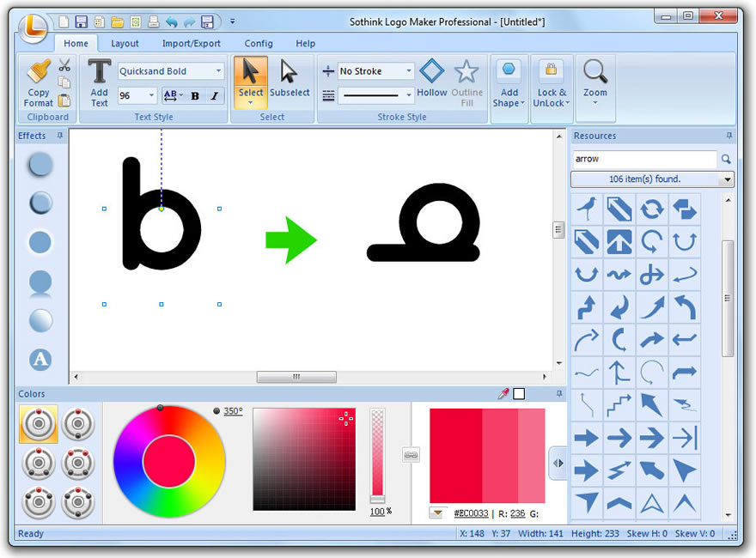The width and height of the screenshot is (756, 558).
Task: Open the color format dropdown beside hex value
Action: (x=436, y=513)
